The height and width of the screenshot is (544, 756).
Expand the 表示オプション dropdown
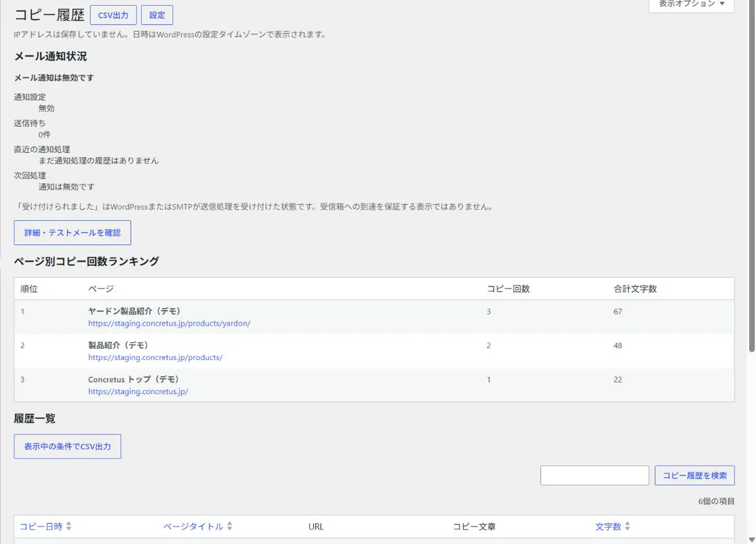click(692, 4)
